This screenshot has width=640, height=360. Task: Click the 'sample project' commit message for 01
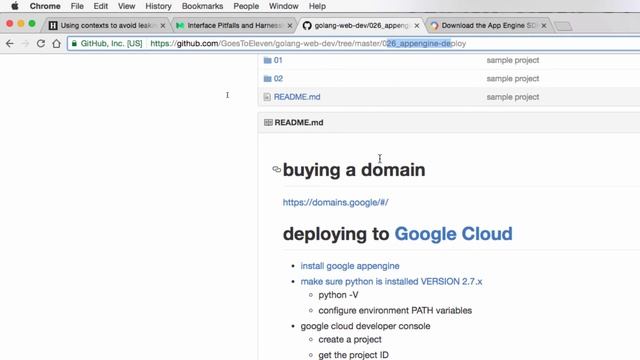point(513,60)
